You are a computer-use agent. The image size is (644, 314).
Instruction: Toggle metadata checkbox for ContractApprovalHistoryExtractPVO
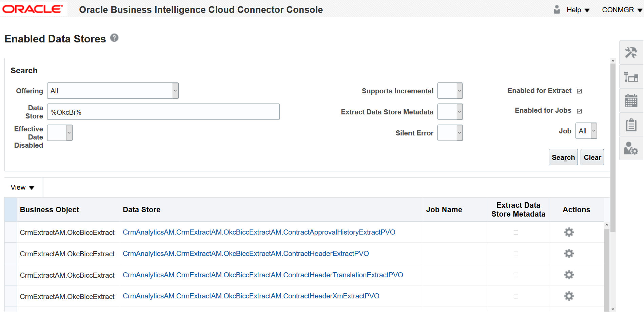(516, 233)
